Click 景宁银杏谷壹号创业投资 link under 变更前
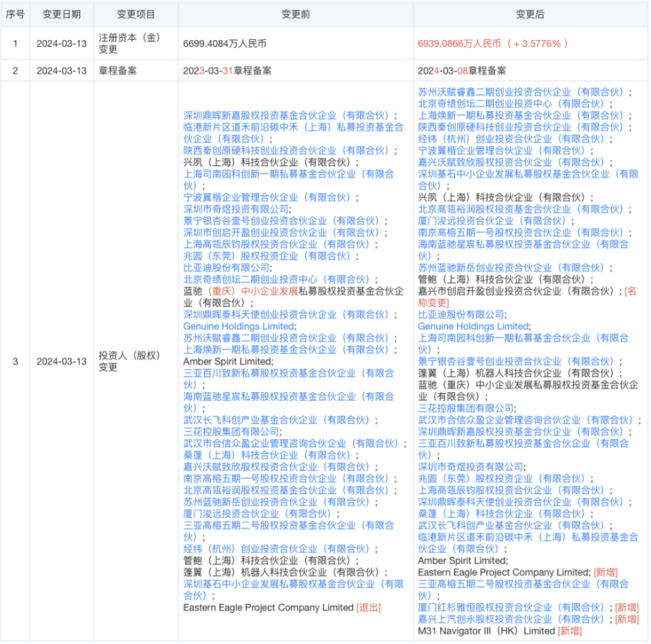The image size is (651, 644). (x=281, y=221)
